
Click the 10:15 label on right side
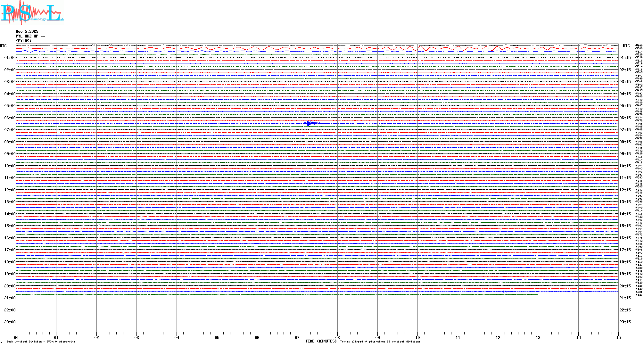[625, 166]
